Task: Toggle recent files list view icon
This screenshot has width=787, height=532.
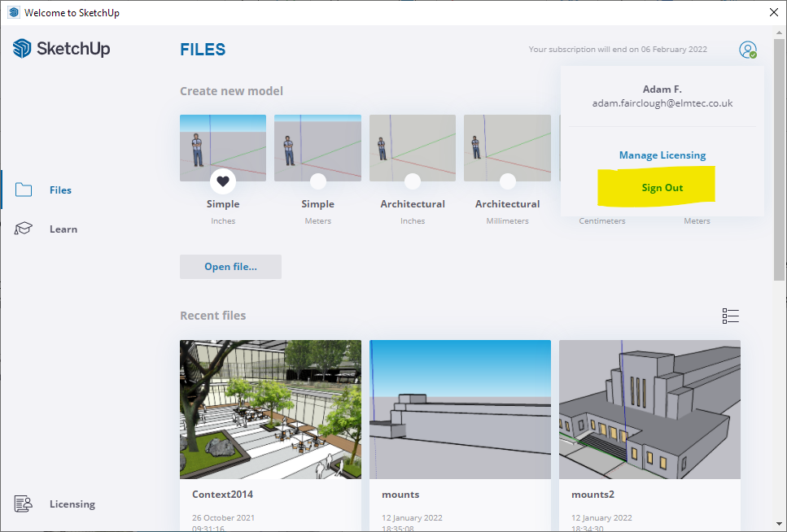Action: pos(730,316)
